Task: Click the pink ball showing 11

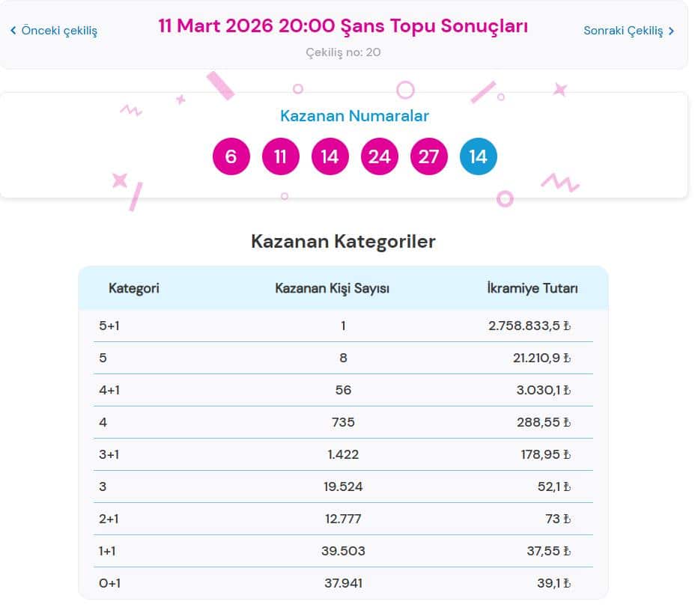Action: [x=280, y=156]
